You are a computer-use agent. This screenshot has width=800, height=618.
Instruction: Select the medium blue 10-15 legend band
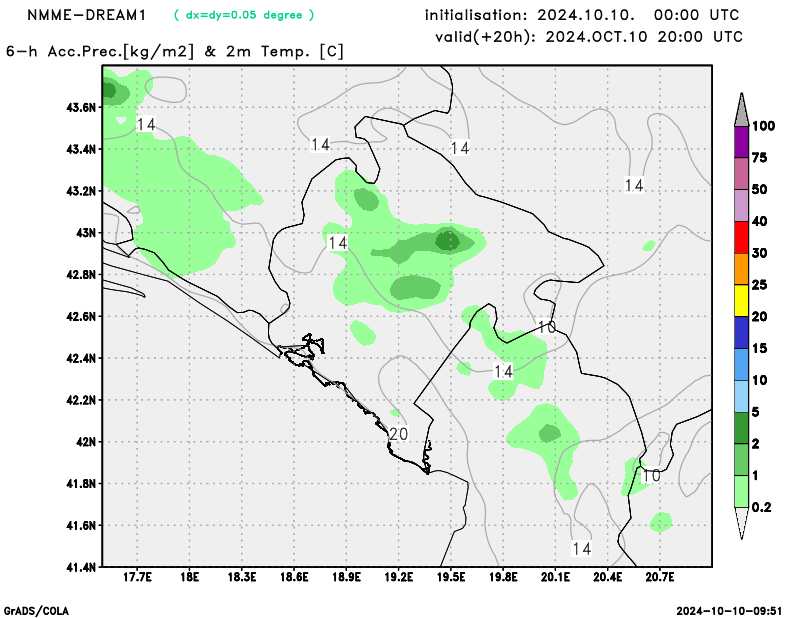point(741,364)
